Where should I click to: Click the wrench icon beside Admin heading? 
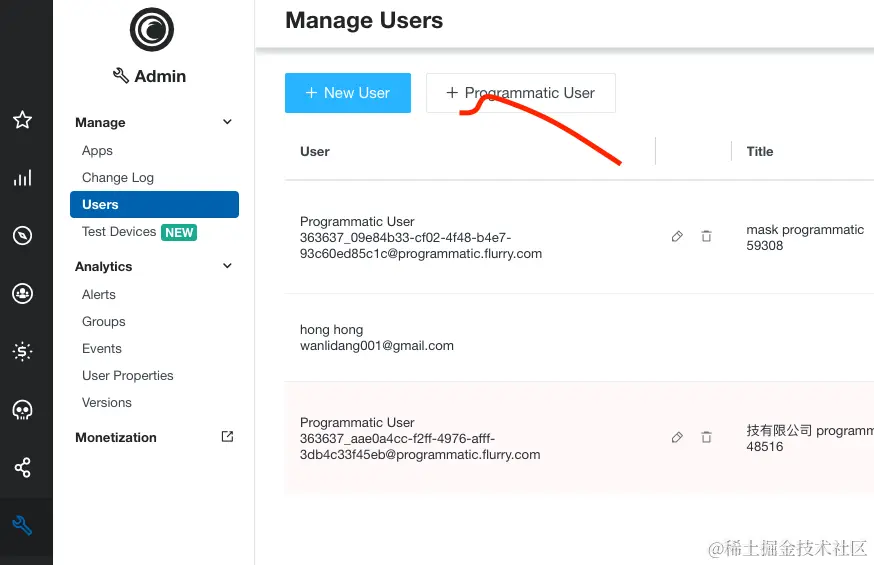click(120, 75)
